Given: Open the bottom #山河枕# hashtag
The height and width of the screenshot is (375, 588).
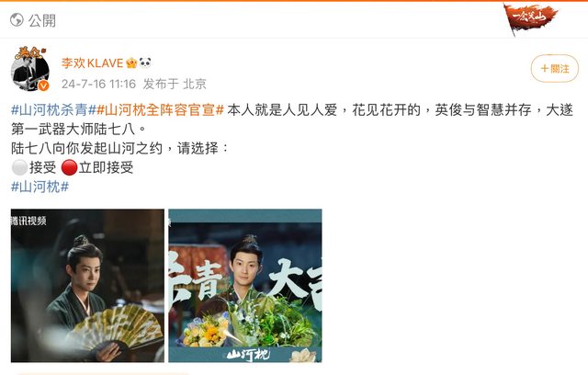Looking at the screenshot, I should point(40,187).
